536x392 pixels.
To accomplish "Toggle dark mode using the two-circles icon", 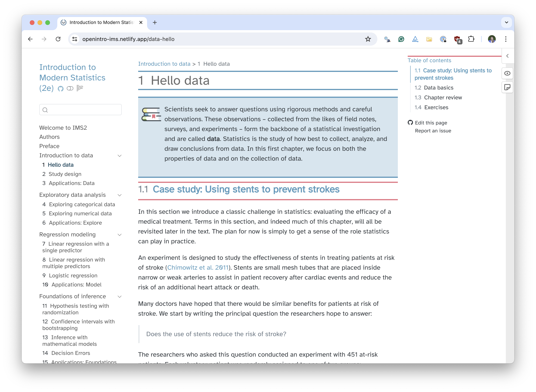I will coord(70,89).
